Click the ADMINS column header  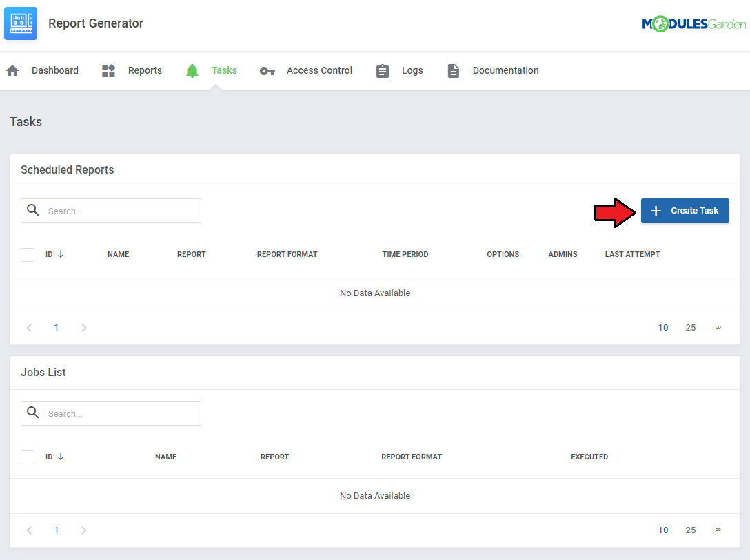point(562,254)
